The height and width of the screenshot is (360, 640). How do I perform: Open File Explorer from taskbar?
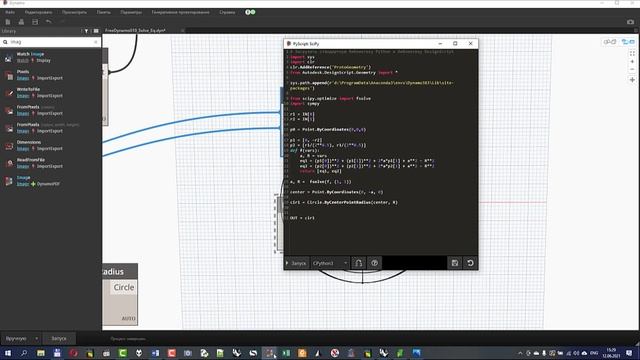coord(40,353)
